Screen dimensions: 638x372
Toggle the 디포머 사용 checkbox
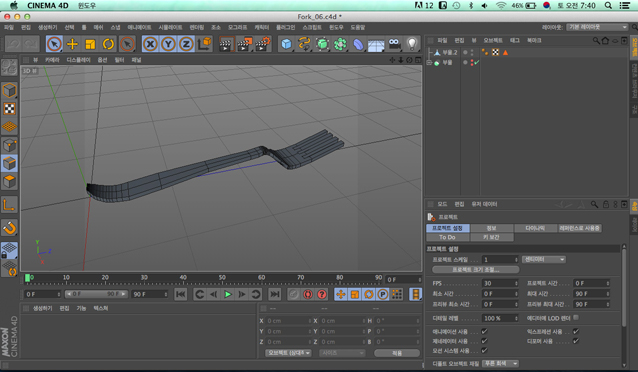click(576, 341)
